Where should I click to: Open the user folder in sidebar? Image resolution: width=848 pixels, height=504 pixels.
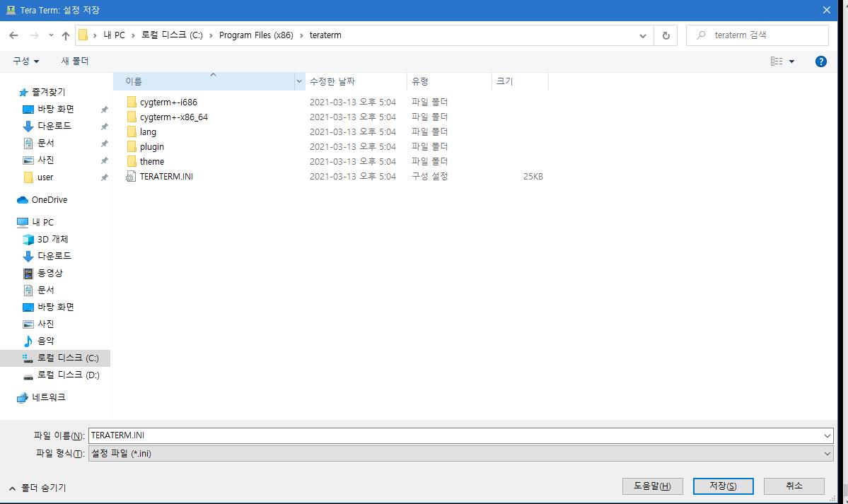click(45, 177)
